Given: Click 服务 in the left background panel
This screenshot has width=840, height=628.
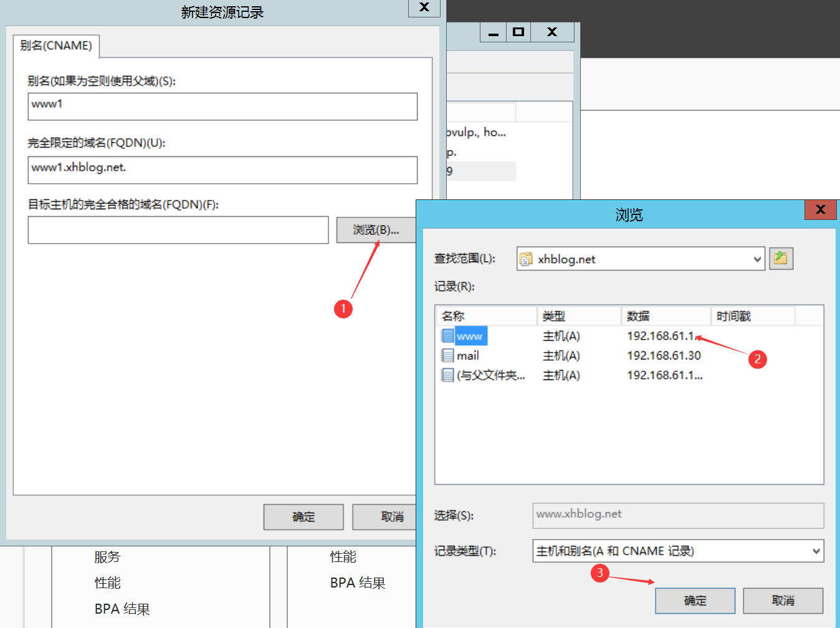Looking at the screenshot, I should 107,557.
